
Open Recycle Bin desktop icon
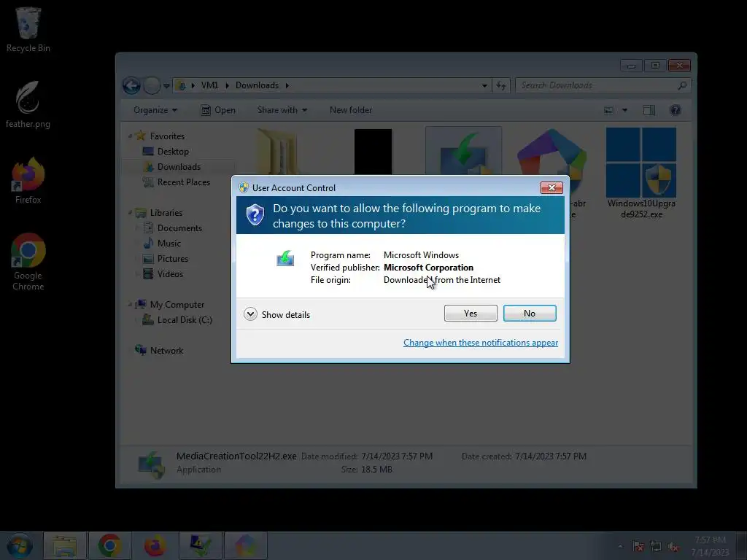28,29
